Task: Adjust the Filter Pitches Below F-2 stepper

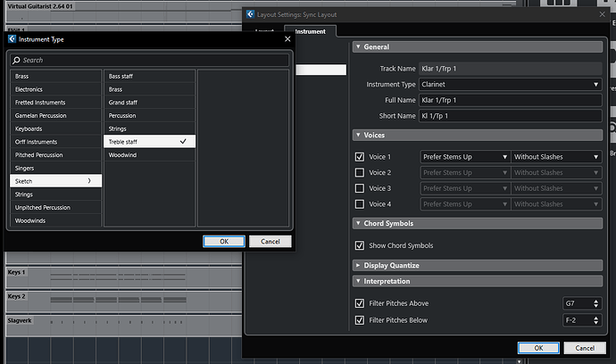Action: [595, 320]
